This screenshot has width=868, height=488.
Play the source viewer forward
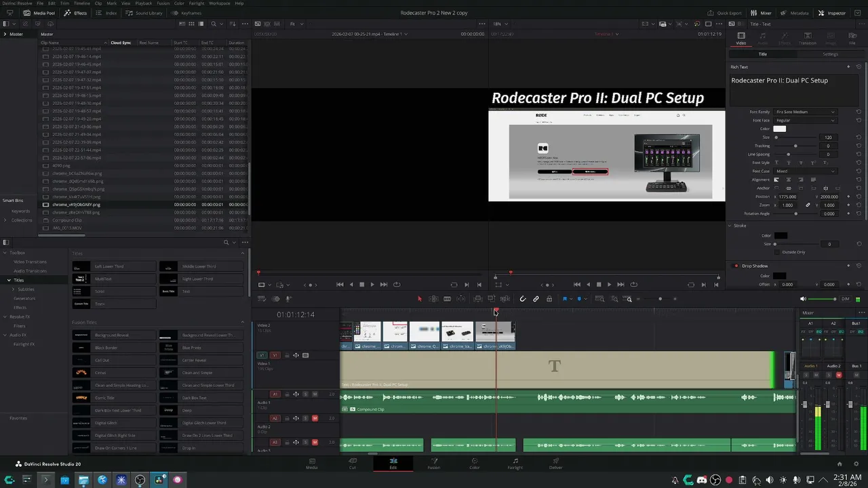click(372, 285)
